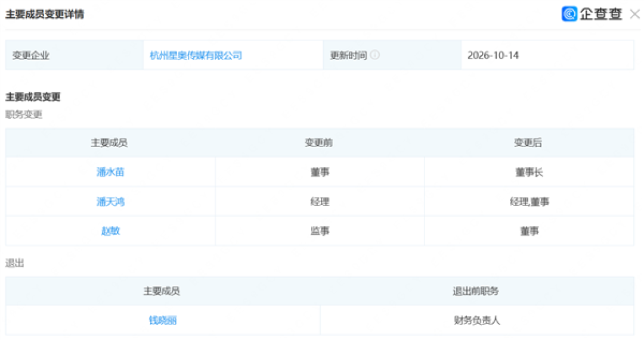
Task: Click the 财务负责人 cell
Action: (477, 320)
